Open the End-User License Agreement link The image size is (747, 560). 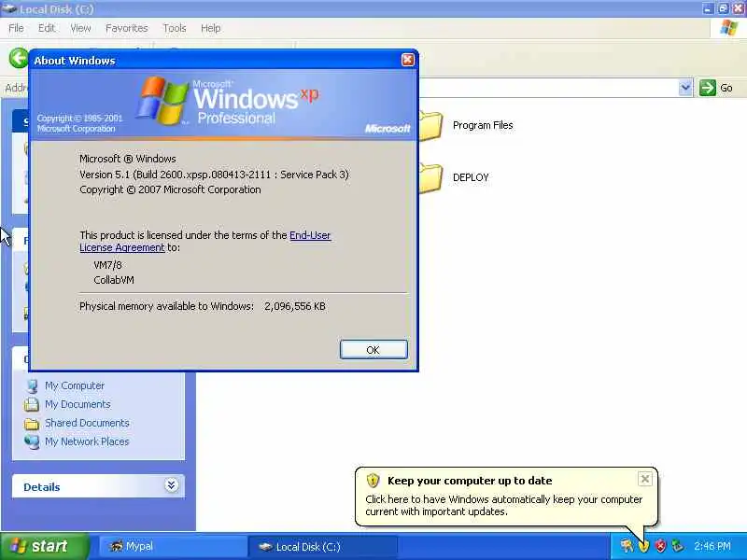pyautogui.click(x=310, y=235)
